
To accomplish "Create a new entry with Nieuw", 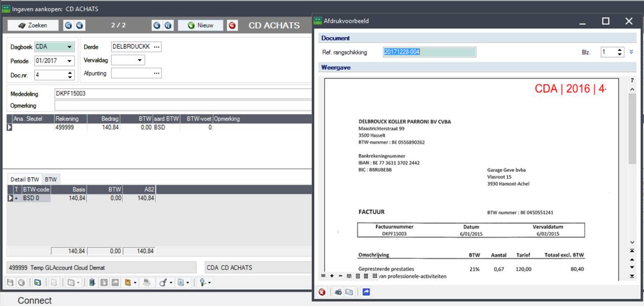I will click(x=200, y=25).
